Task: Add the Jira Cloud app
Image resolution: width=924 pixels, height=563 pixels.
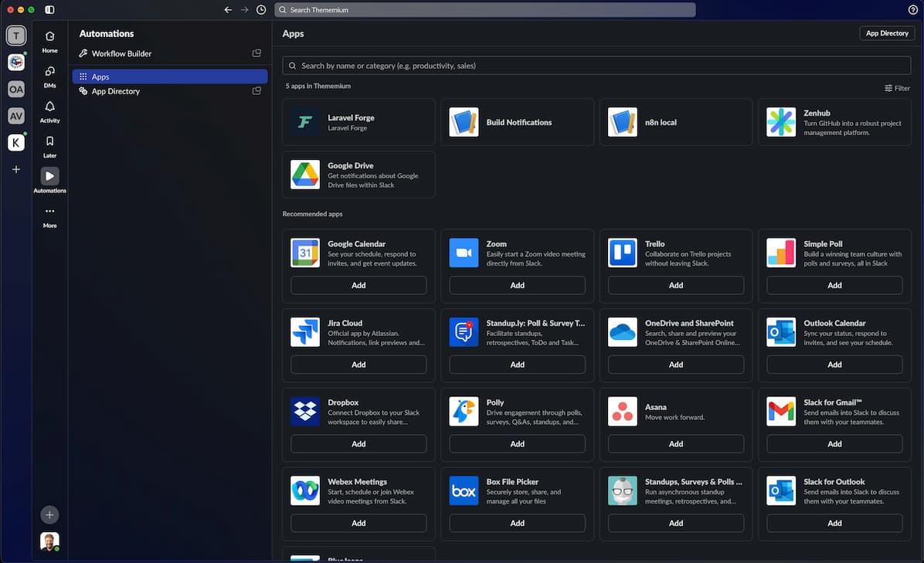Action: [x=358, y=365]
